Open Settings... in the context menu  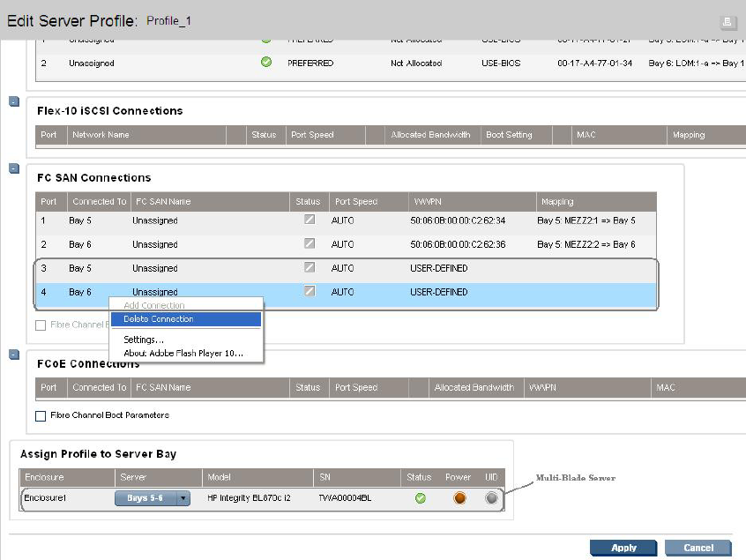click(144, 340)
